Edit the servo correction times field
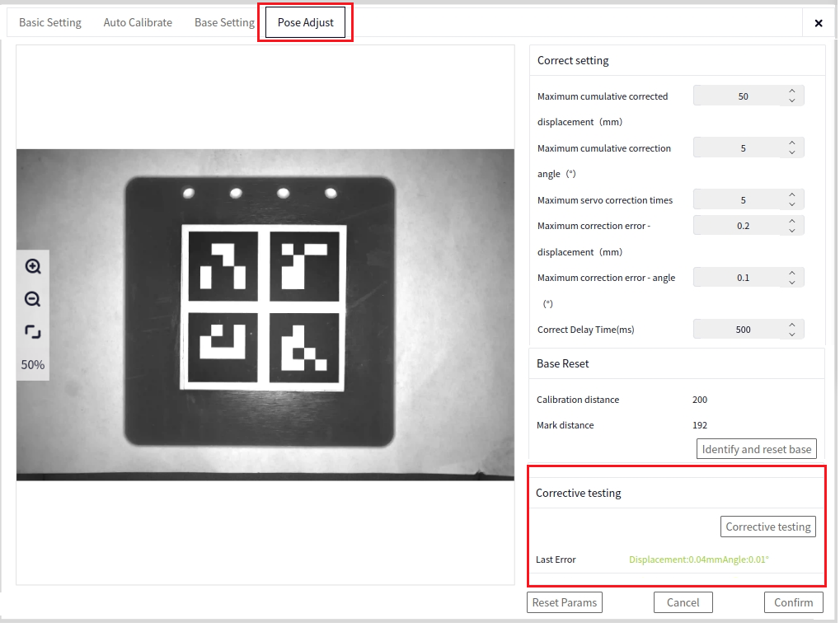This screenshot has width=840, height=632. [748, 199]
